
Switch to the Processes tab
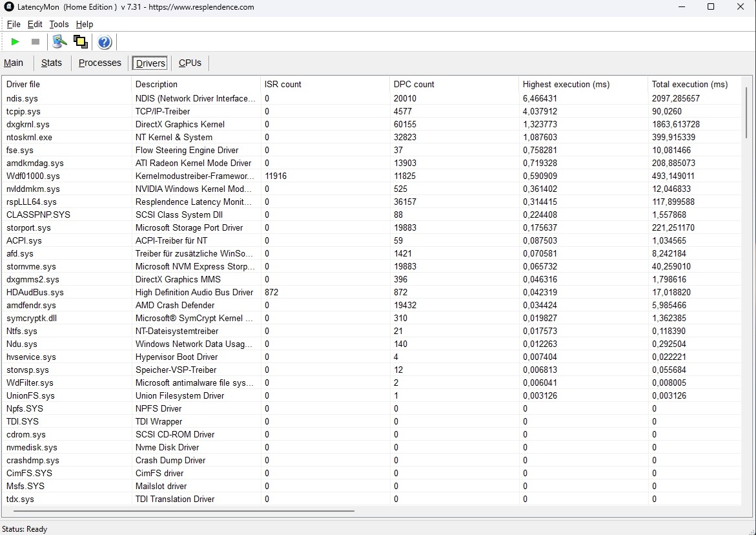(100, 63)
